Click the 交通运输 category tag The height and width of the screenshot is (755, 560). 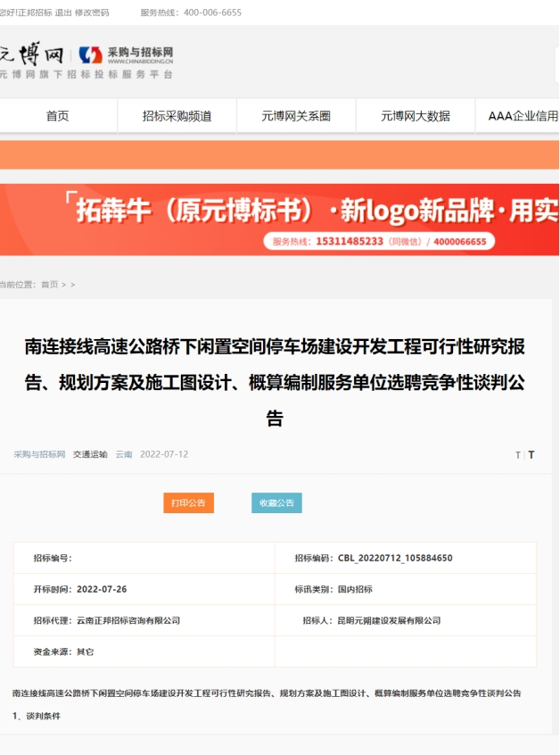(x=90, y=454)
